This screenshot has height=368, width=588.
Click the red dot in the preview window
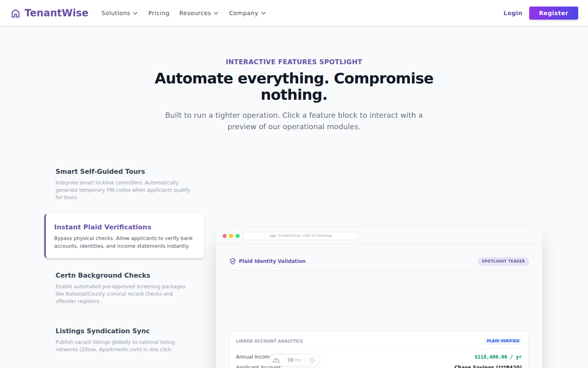pos(225,236)
